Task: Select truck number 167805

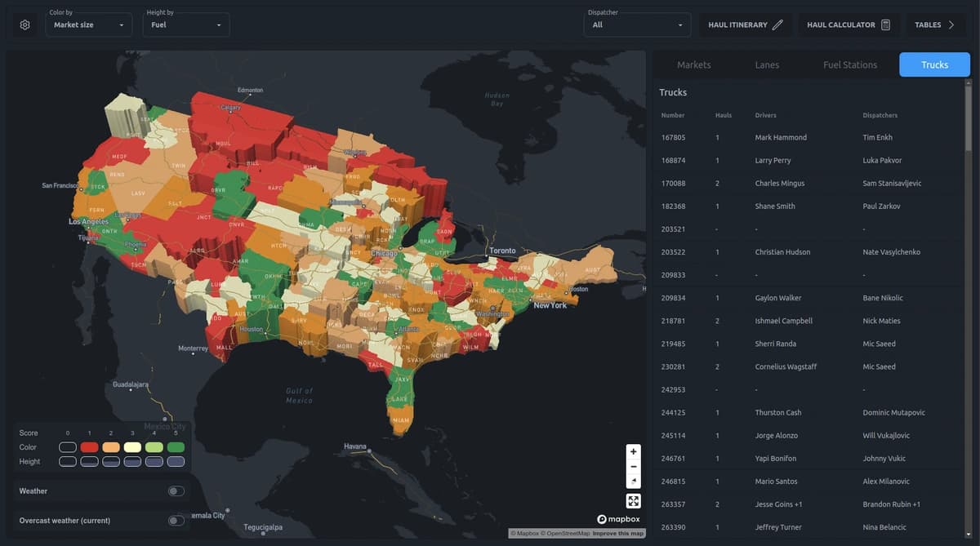Action: pos(673,138)
